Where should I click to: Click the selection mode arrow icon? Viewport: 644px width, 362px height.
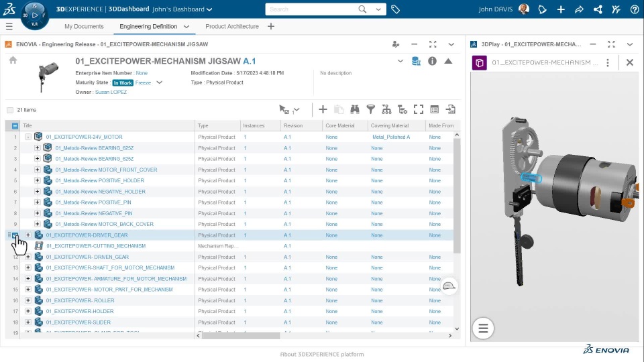click(284, 109)
